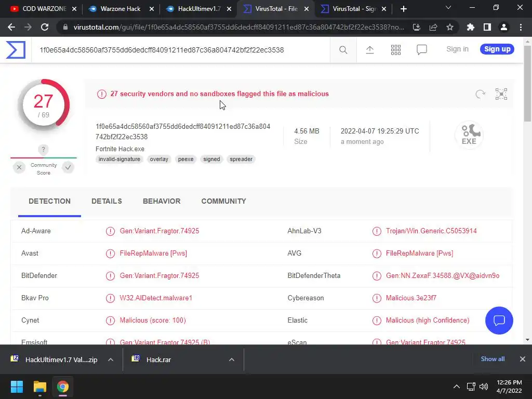Click the W32.AIDetect.malware1 result

(x=156, y=298)
